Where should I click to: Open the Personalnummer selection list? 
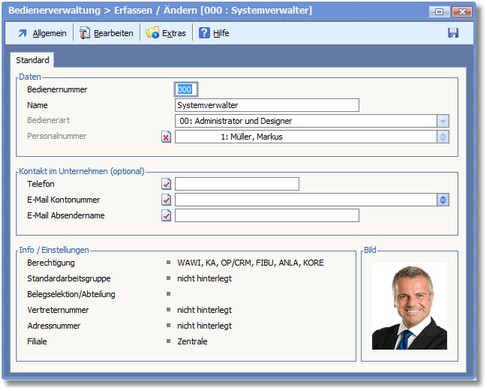coord(443,137)
